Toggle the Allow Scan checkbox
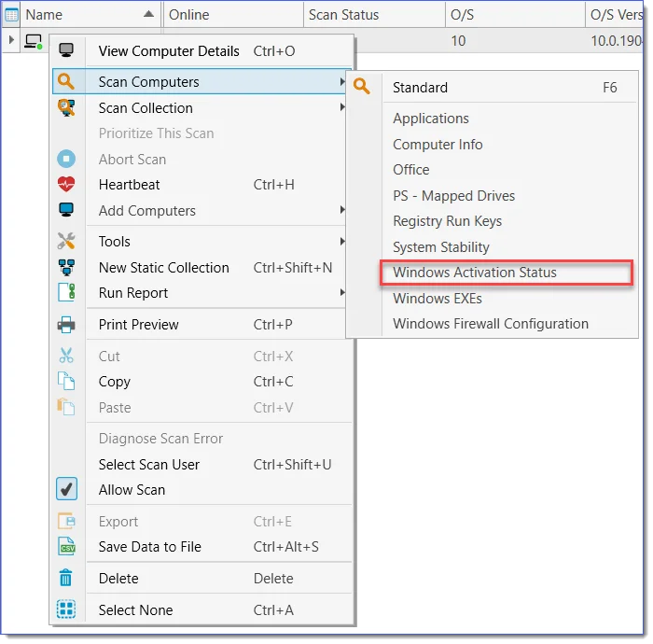This screenshot has height=644, width=653. (x=66, y=489)
